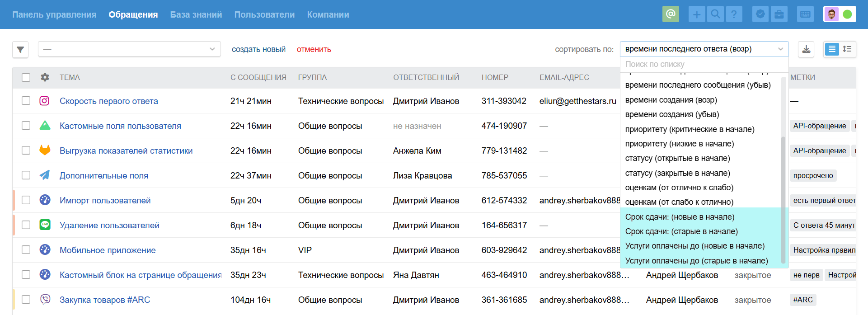Open the База знаний tab

click(196, 14)
